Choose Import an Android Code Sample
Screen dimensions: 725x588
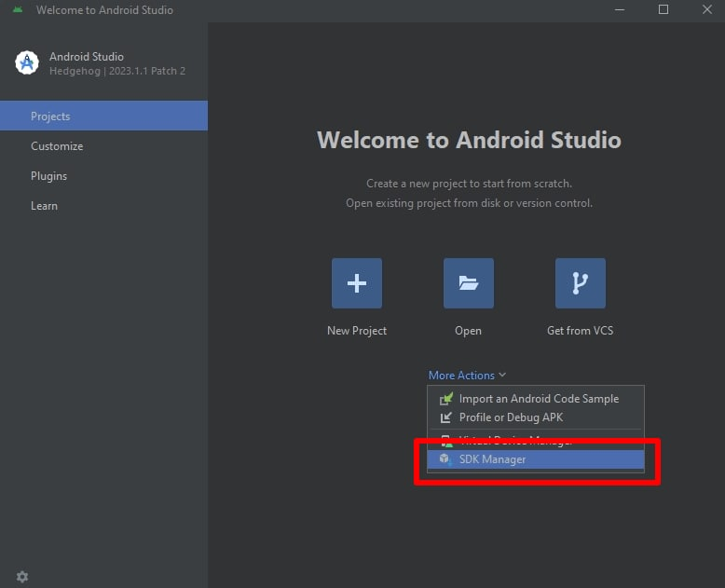coord(539,398)
